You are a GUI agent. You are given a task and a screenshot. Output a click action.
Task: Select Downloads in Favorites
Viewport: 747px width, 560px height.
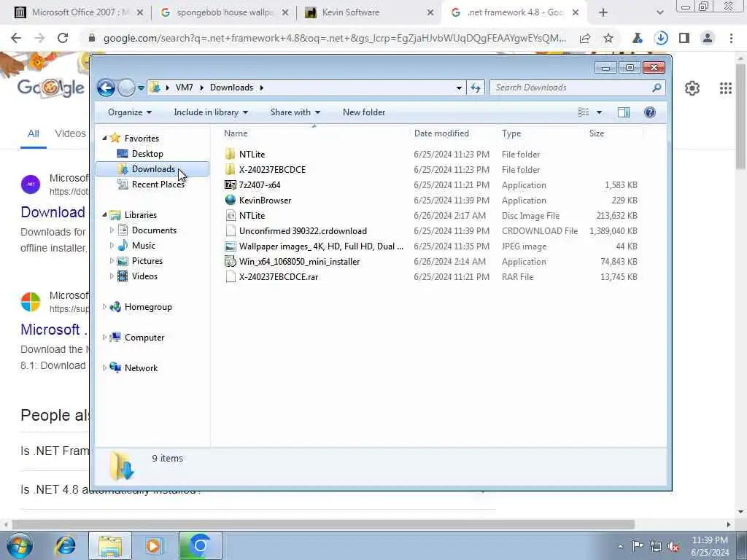point(152,169)
